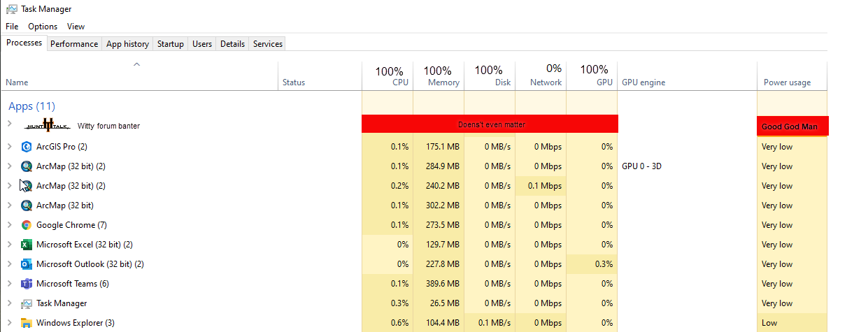Click the 0.1 Mbps network value
The width and height of the screenshot is (868, 332).
click(x=545, y=186)
